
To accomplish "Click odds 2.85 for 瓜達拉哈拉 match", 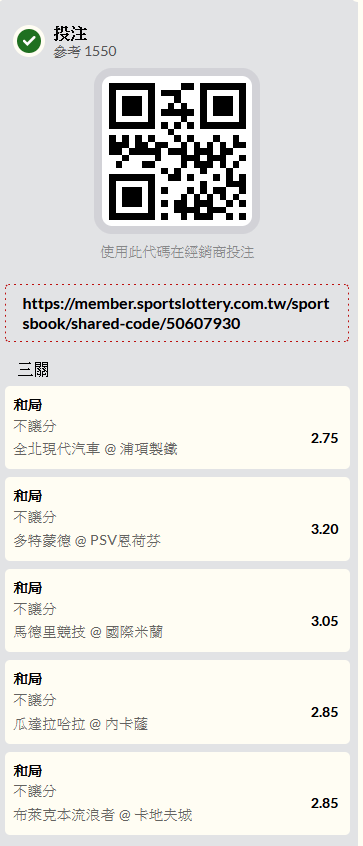I will coord(325,712).
